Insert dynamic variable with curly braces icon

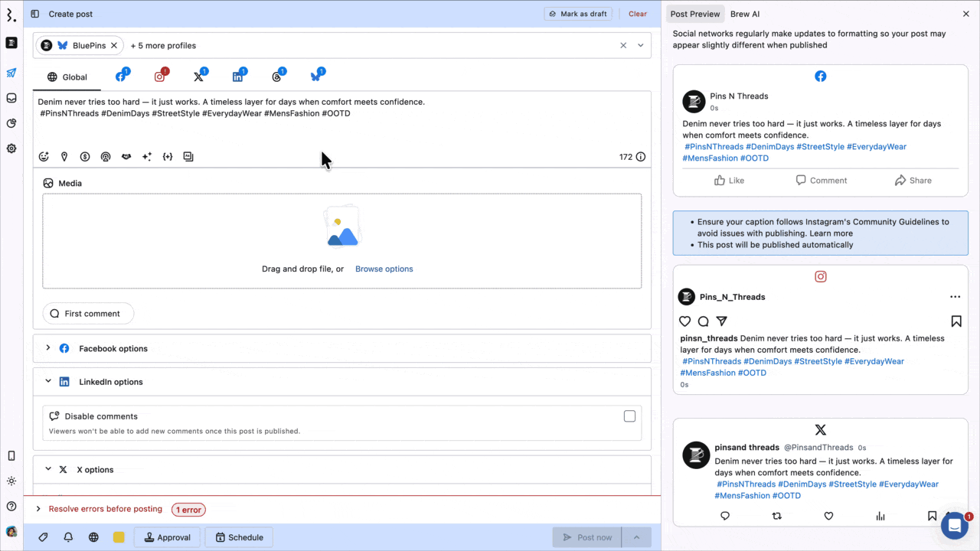(x=168, y=157)
